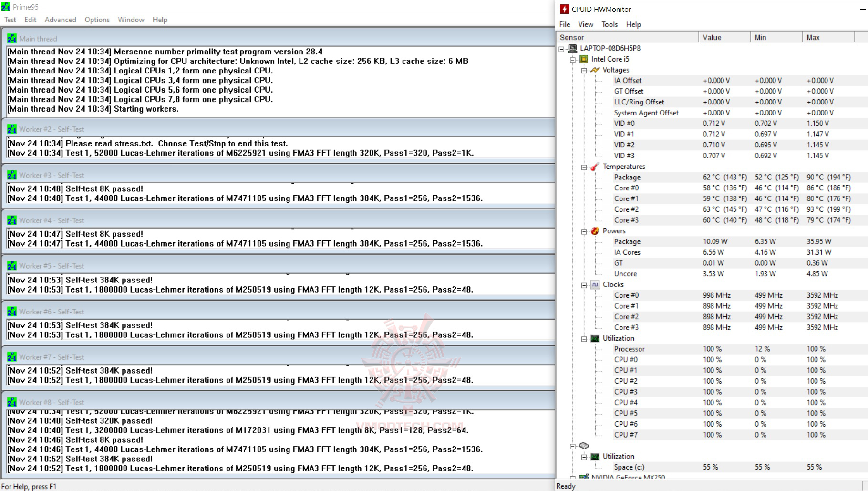Click the Worker #6 Self-Test window icon
This screenshot has width=868, height=491.
12,312
